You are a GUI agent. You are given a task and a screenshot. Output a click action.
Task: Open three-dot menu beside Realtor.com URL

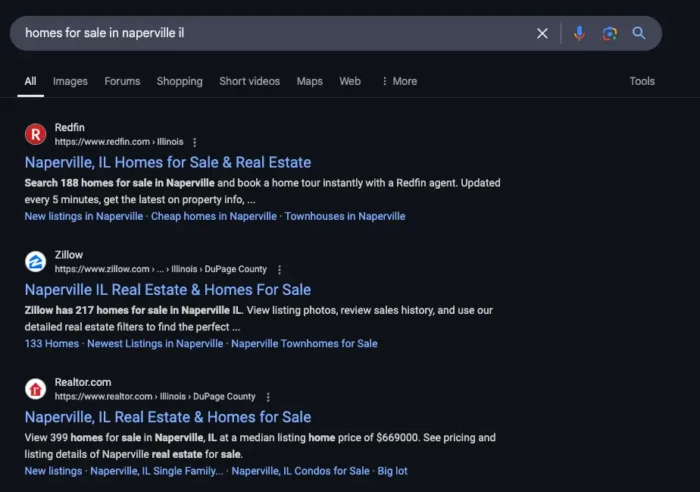pos(268,397)
